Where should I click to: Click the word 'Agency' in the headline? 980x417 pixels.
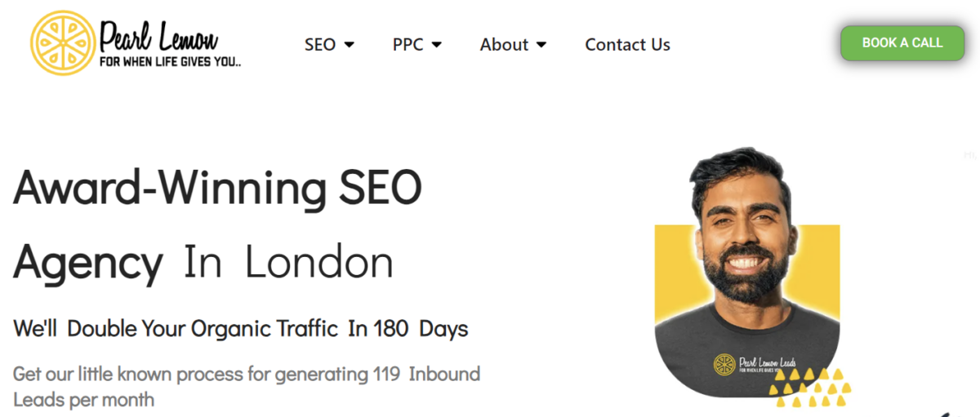click(x=88, y=264)
